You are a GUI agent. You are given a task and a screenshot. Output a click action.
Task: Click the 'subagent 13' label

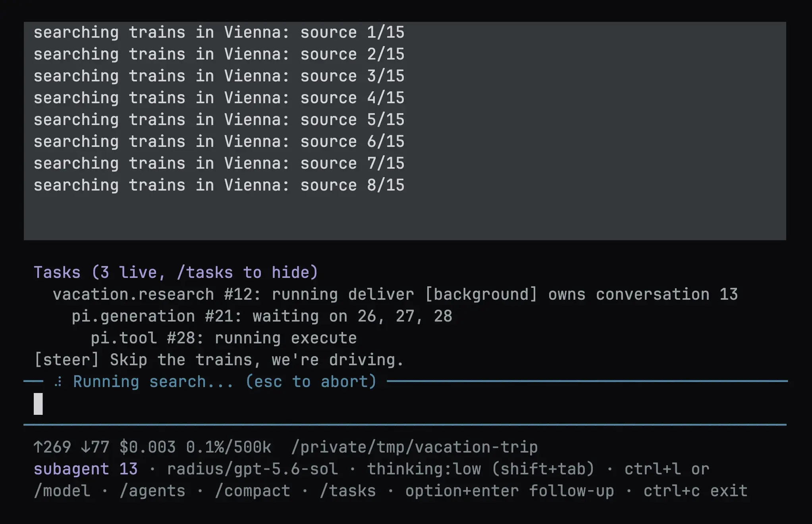pyautogui.click(x=86, y=469)
